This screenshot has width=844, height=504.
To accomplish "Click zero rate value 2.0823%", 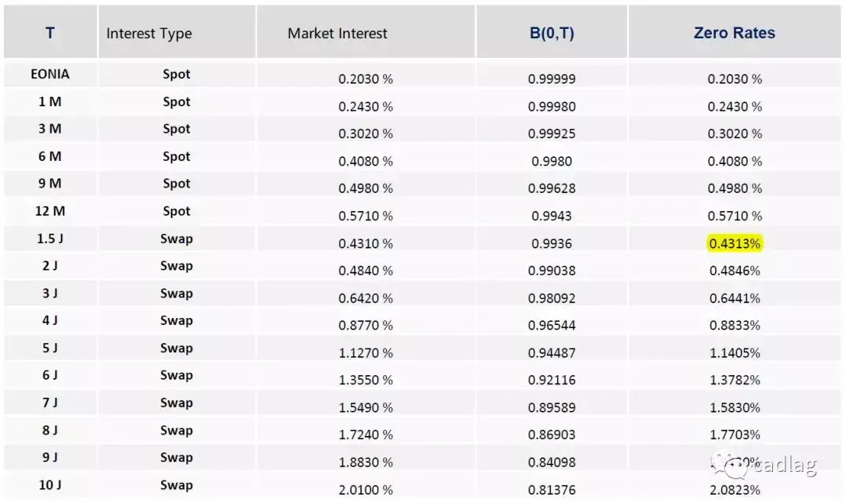I will [x=734, y=490].
